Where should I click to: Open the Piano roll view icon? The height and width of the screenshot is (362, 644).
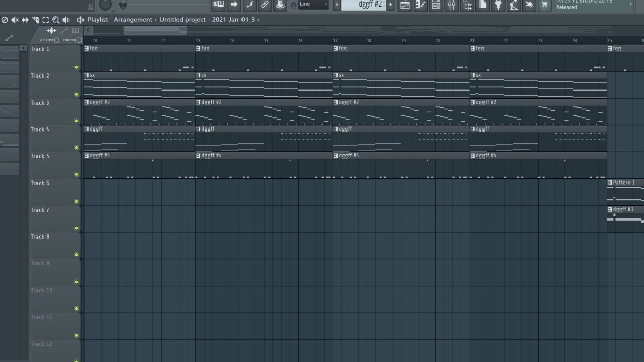[421, 5]
